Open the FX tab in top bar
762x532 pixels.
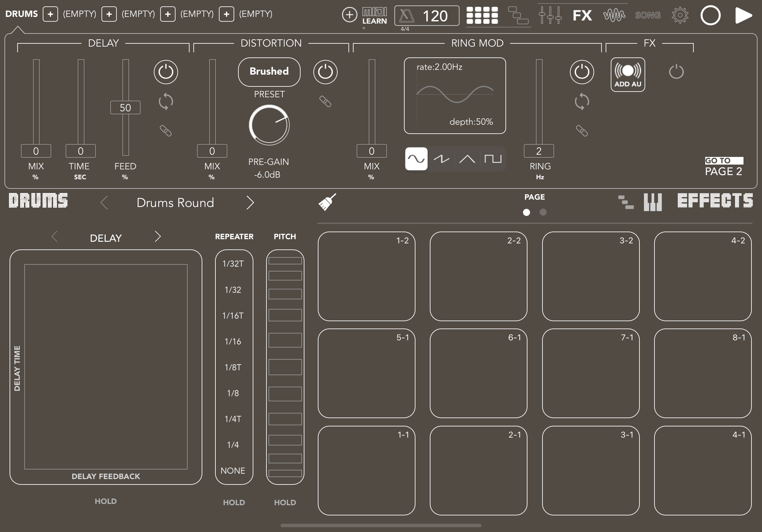582,15
